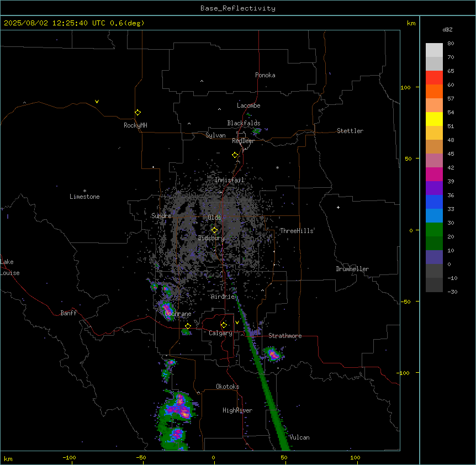476x465 pixels.
Task: Click the ThreeHills label
Action: 297,231
